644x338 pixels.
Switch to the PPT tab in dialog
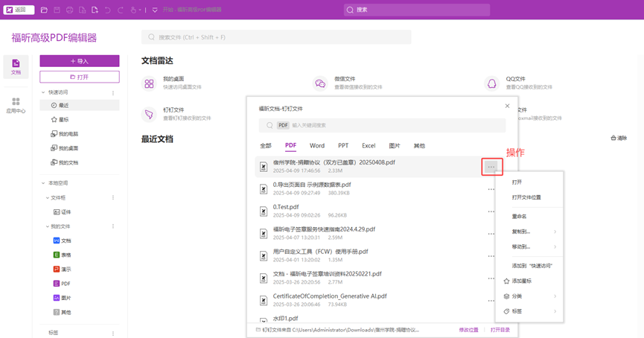click(x=343, y=146)
